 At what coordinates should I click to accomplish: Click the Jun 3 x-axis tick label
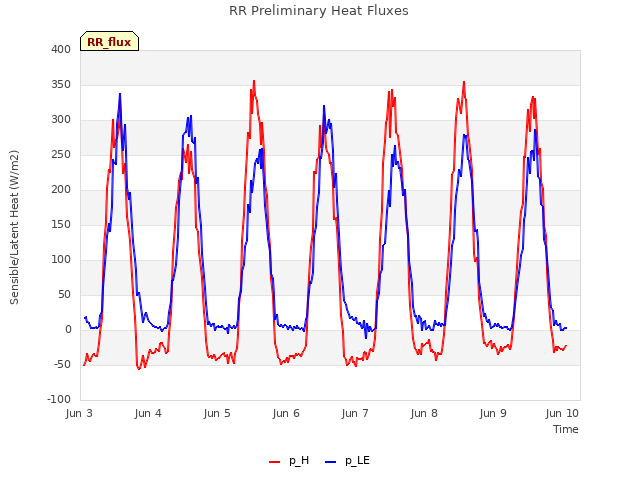pyautogui.click(x=79, y=413)
